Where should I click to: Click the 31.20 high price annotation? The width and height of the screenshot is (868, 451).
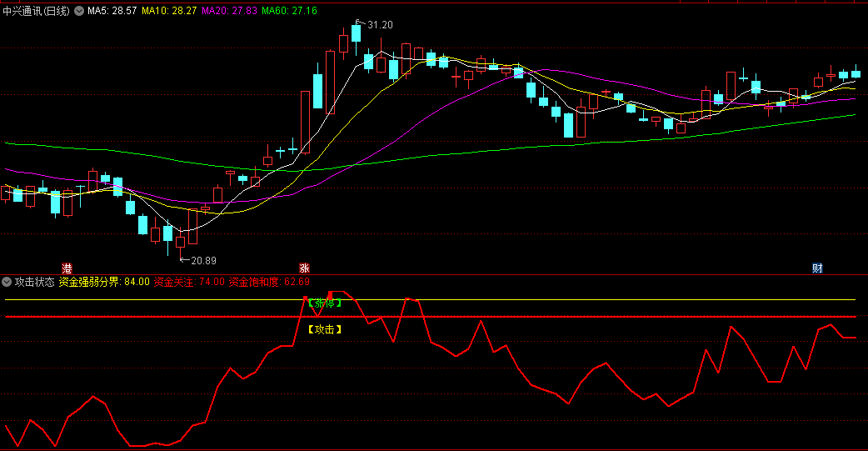click(x=380, y=25)
